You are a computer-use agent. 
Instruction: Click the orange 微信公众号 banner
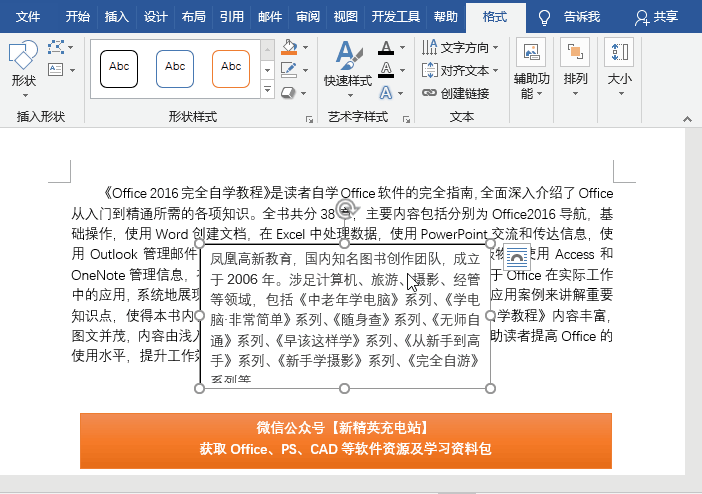point(346,441)
